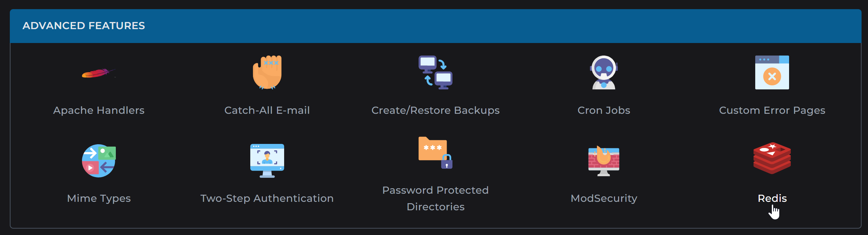The width and height of the screenshot is (868, 235).
Task: Click the Apache feather icon
Action: [x=99, y=74]
